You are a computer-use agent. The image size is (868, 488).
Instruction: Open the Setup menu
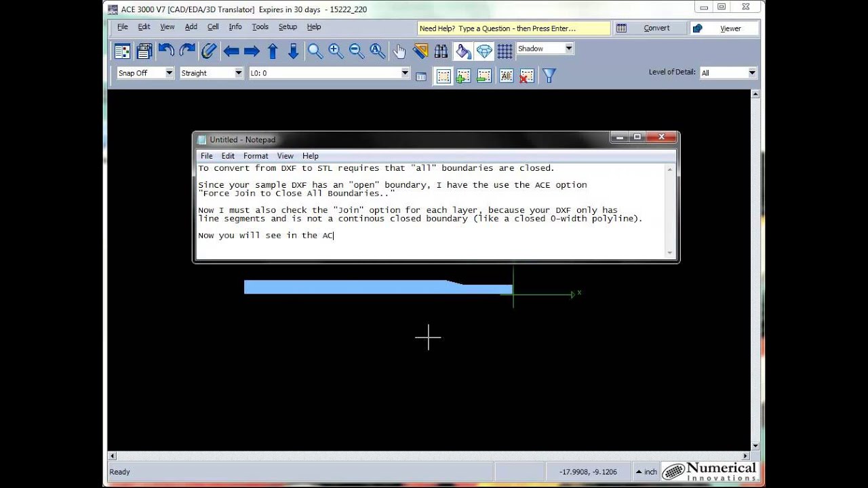point(288,27)
